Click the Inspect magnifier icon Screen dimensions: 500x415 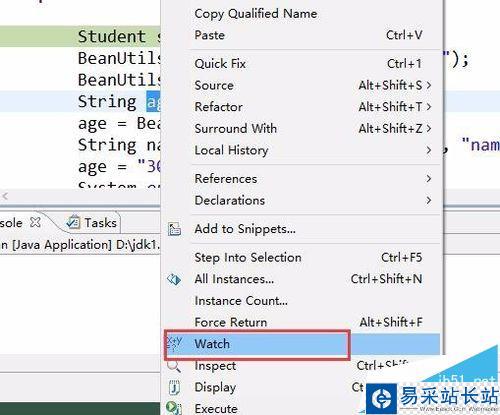[174, 366]
